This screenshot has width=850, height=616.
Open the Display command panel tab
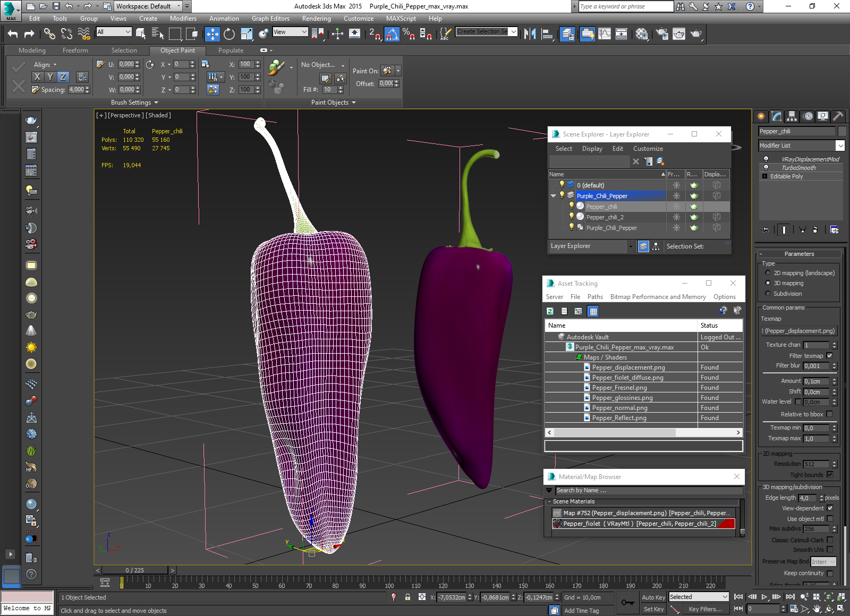[823, 116]
